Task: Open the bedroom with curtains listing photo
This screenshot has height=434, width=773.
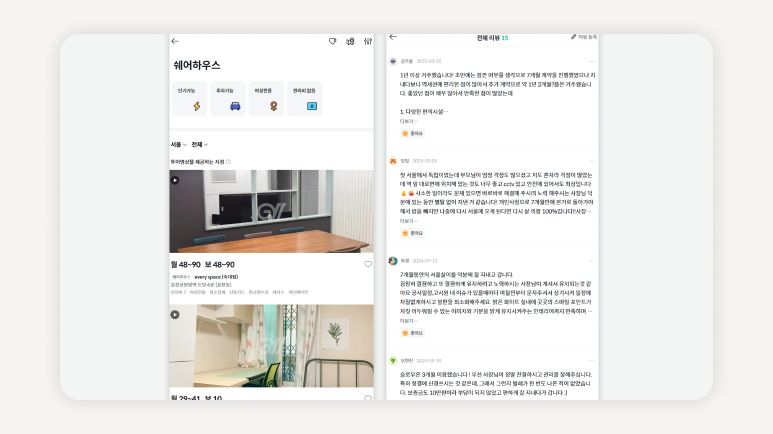Action: pos(272,346)
